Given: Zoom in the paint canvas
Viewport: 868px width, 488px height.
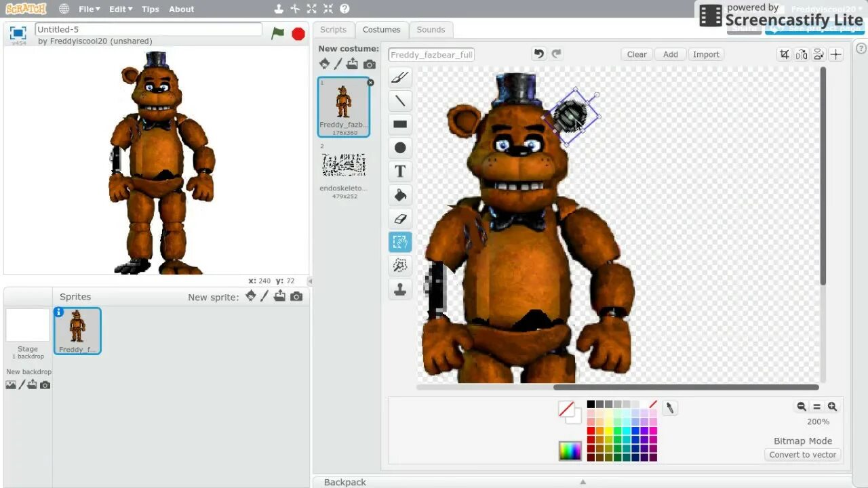Looking at the screenshot, I should [x=832, y=407].
